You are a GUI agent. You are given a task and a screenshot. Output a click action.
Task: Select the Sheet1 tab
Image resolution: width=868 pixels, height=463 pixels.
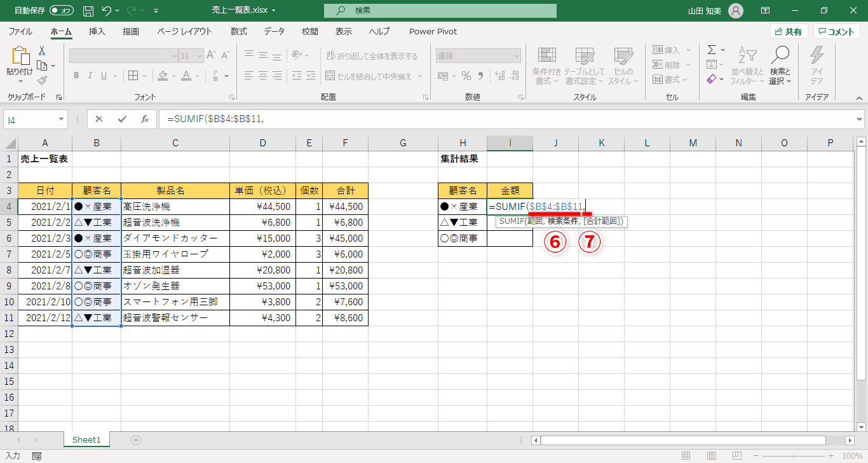click(x=87, y=439)
